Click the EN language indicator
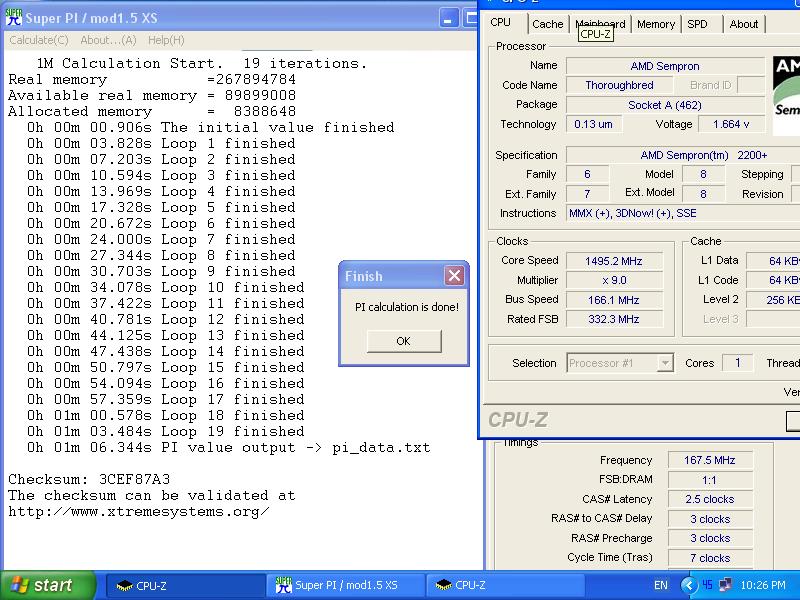This screenshot has width=800, height=600. (x=660, y=585)
